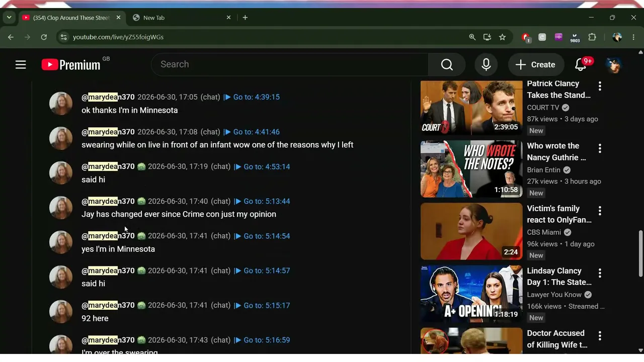Click the address bar URL youtube.com/live/yZ55foigWGs
This screenshot has width=644, height=362.
coord(118,37)
